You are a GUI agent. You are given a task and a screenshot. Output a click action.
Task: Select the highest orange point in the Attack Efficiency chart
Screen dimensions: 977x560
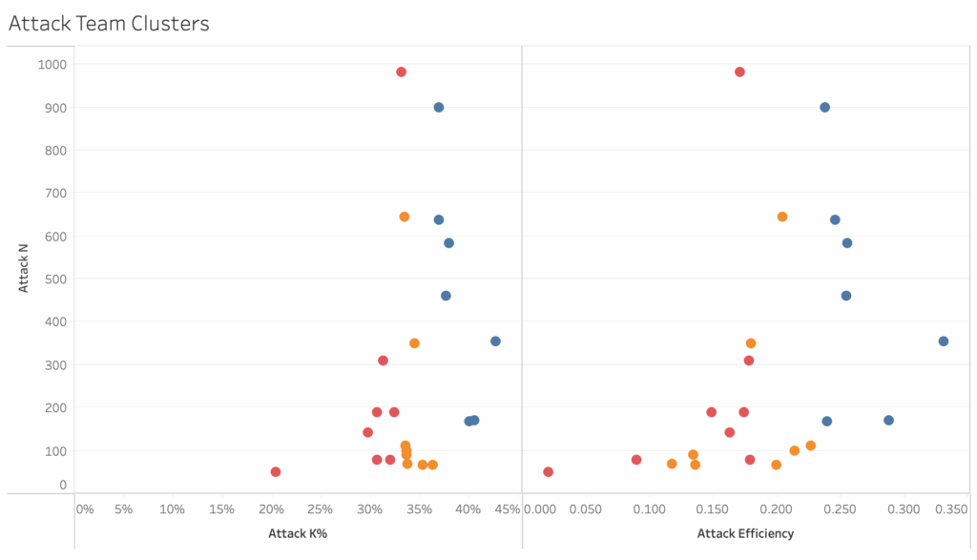782,218
